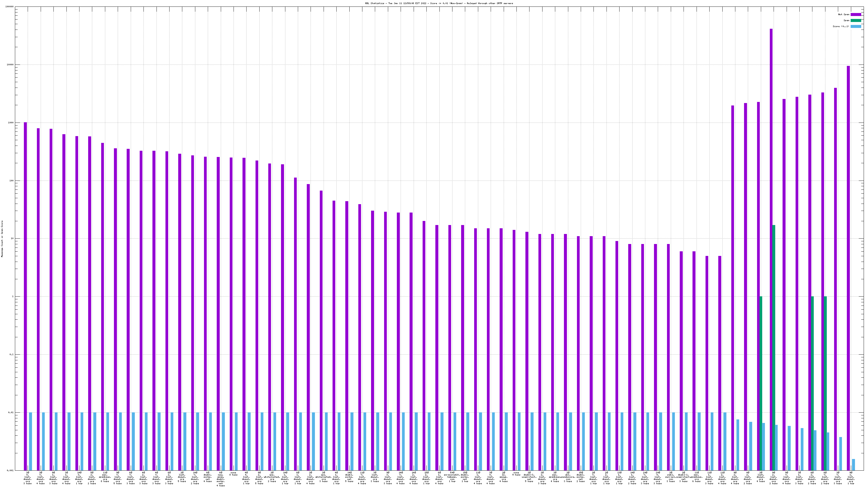Screen dimensions: 868x488
Task: Click the Score (0..1) legend text
Action: tap(841, 26)
